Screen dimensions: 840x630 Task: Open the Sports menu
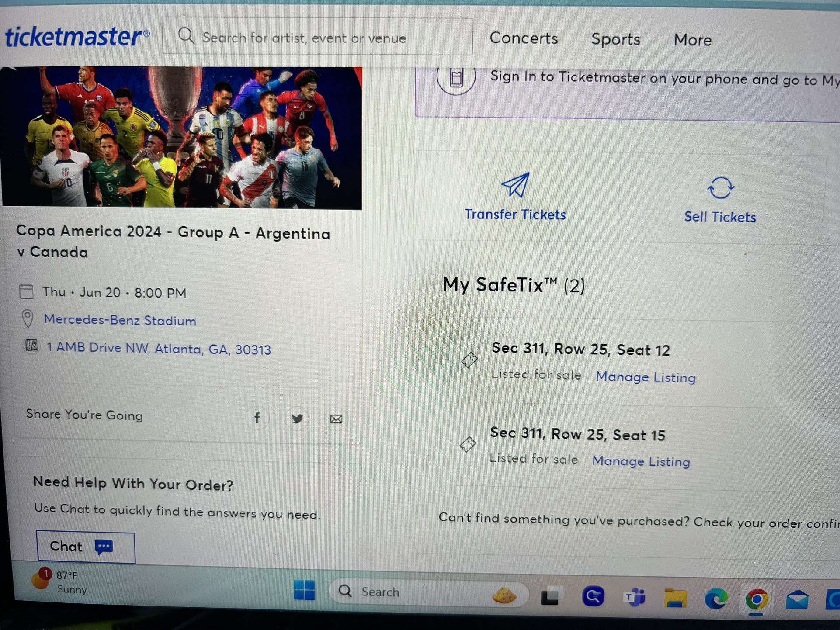616,39
